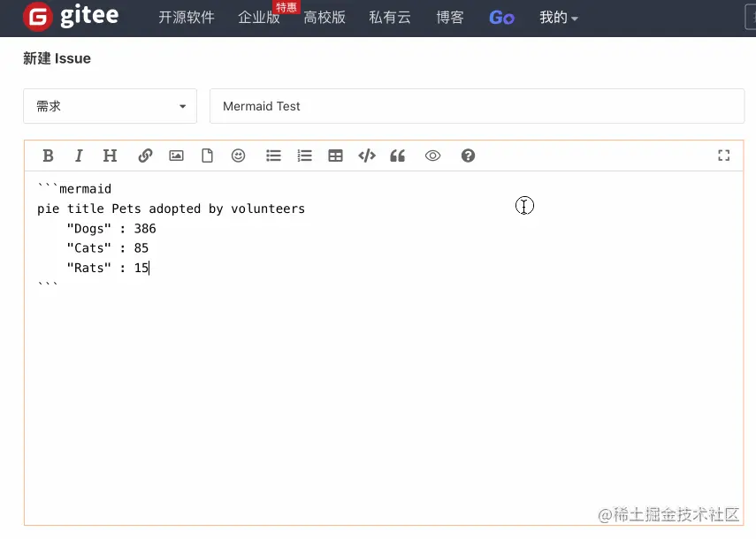756x539 pixels.
Task: Open the 开源软件 navigation item
Action: pyautogui.click(x=187, y=18)
